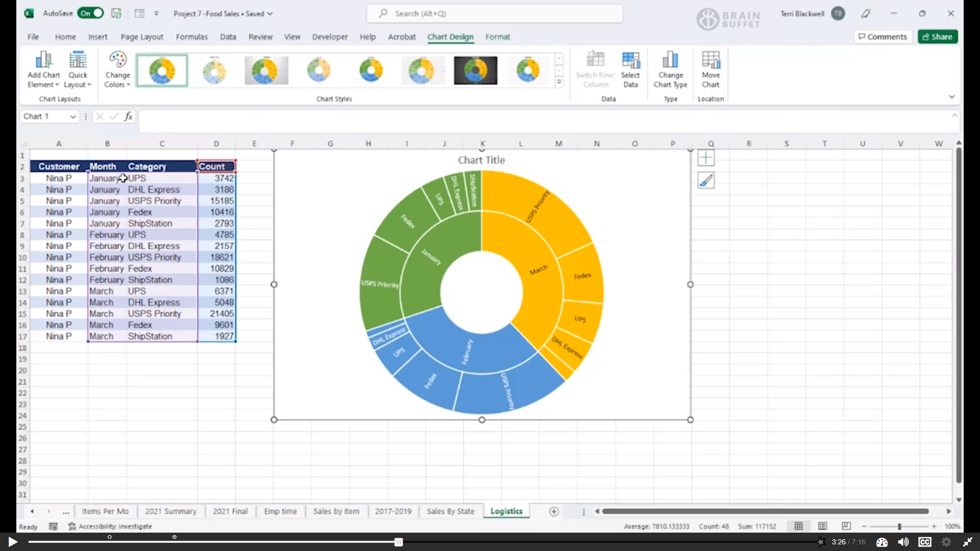Turn off AutoSave
980x551 pixels.
[x=91, y=13]
